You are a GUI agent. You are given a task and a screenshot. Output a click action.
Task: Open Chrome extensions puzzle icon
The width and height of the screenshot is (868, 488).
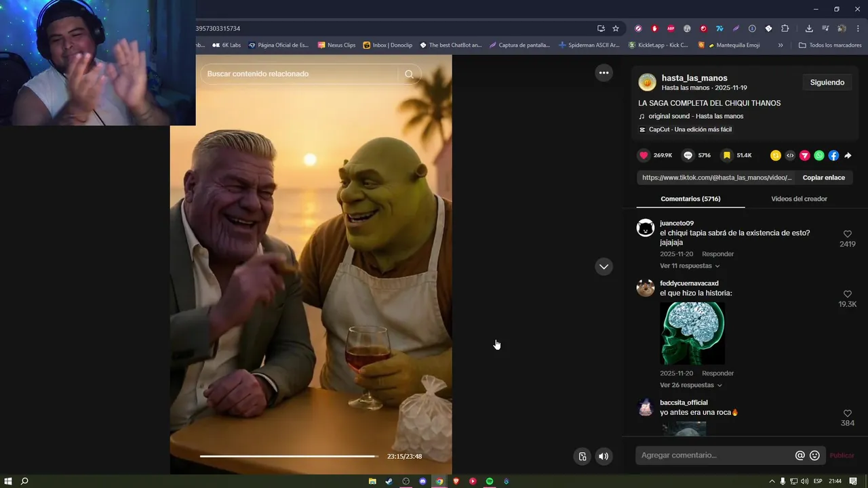(x=785, y=28)
